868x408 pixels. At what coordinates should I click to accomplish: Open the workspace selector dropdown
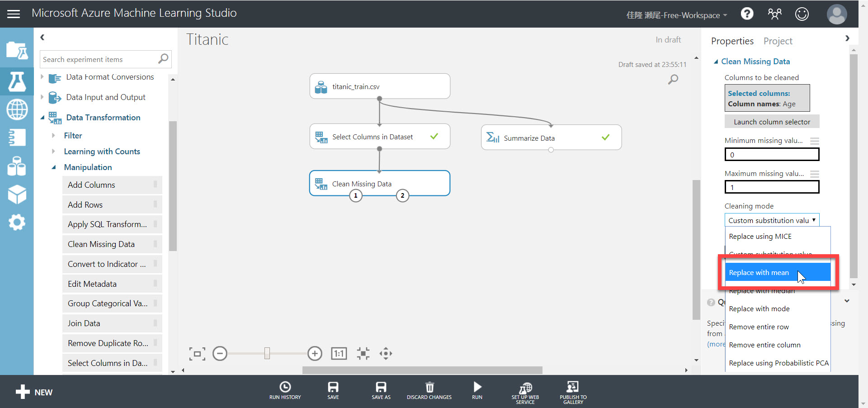(x=677, y=15)
